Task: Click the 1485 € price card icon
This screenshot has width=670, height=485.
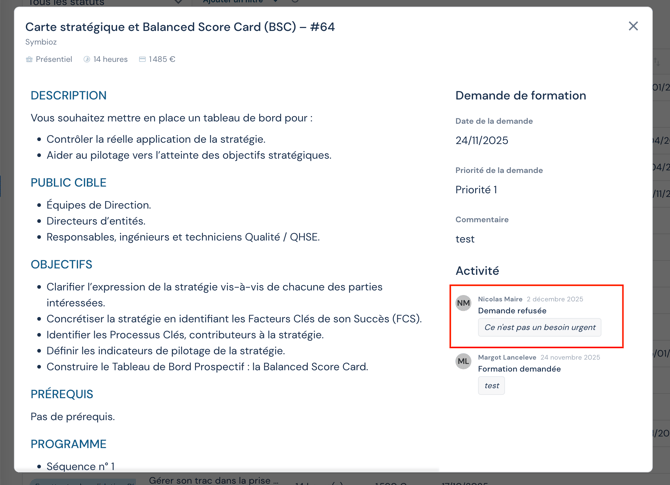Action: click(x=142, y=60)
